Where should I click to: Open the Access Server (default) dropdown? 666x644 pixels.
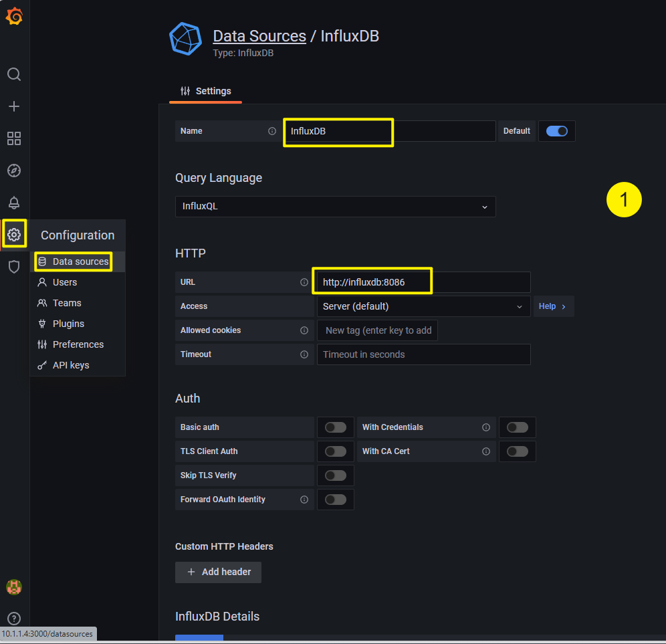[x=423, y=306]
